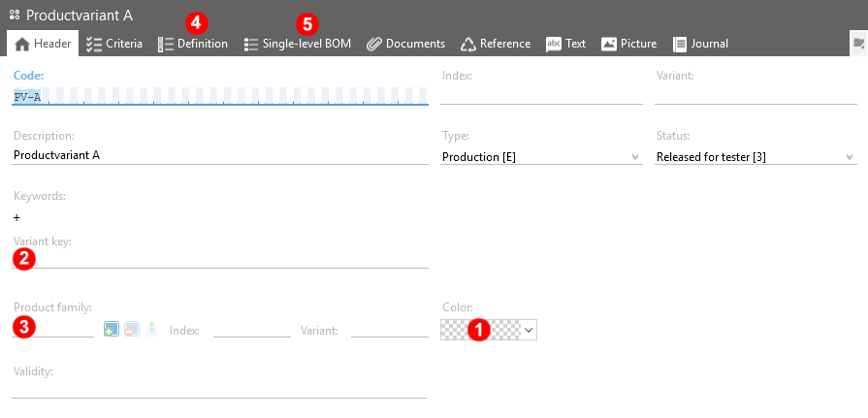Click the remove product family icon
This screenshot has width=868, height=418.
click(x=131, y=330)
